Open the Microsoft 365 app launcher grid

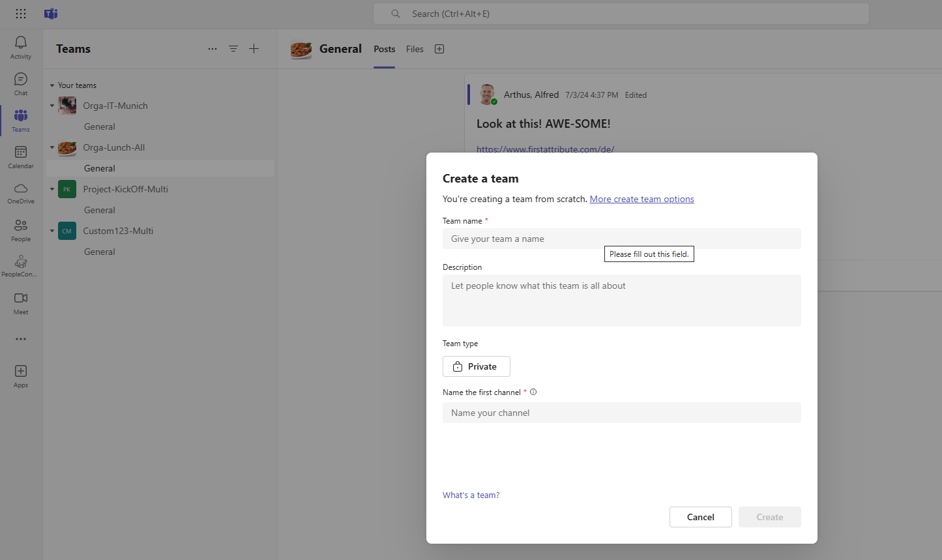(20, 13)
